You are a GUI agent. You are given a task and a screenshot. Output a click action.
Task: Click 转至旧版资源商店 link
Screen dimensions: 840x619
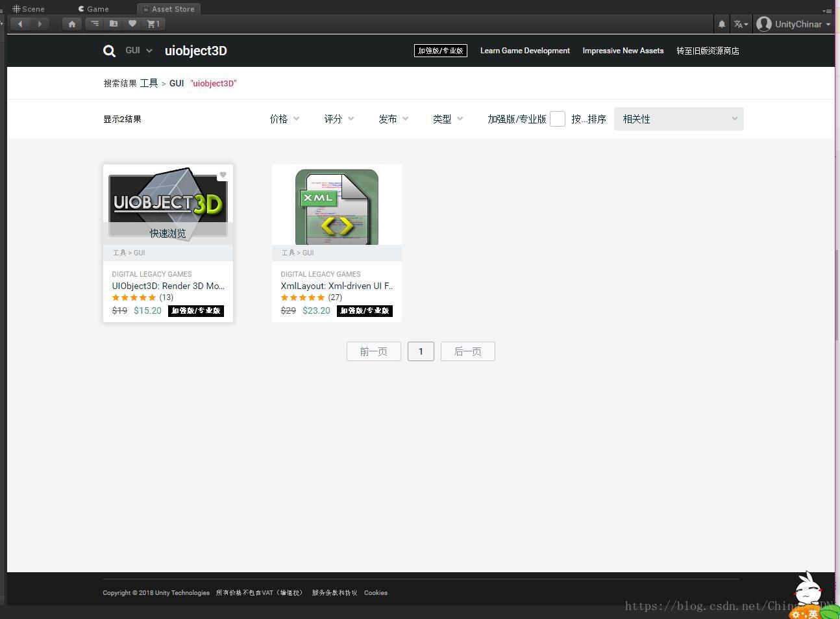point(708,51)
